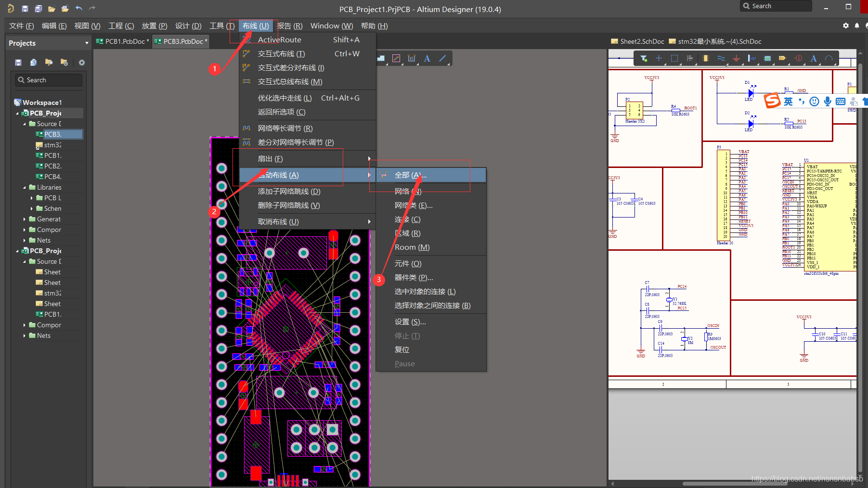Open the 布线 menu
The height and width of the screenshot is (488, 868).
pos(256,26)
